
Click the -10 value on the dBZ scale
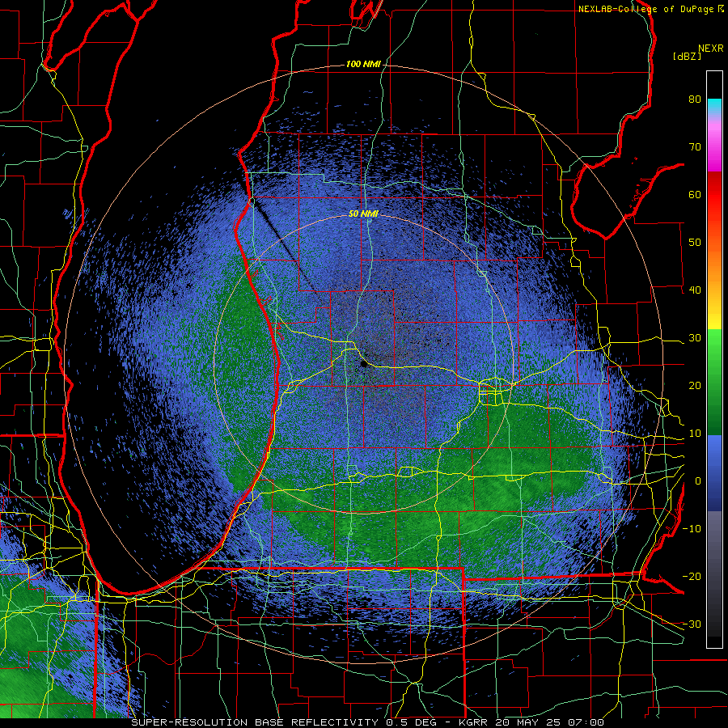pos(692,529)
